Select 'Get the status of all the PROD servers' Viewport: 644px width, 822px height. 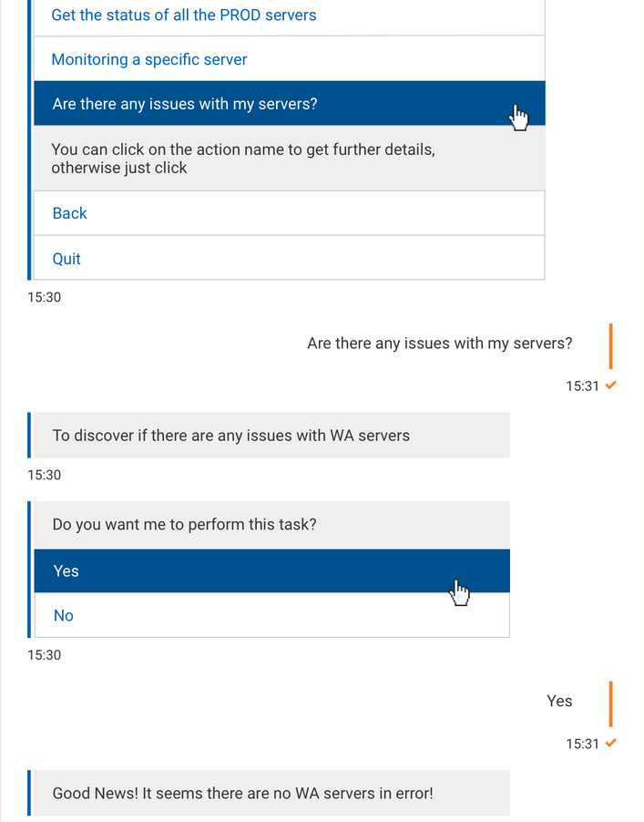pyautogui.click(x=184, y=15)
